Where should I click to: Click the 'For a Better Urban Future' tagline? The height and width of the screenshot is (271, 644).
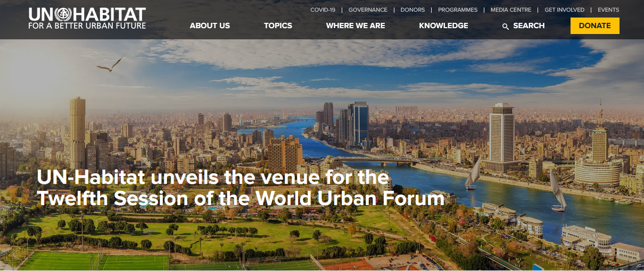(x=87, y=25)
